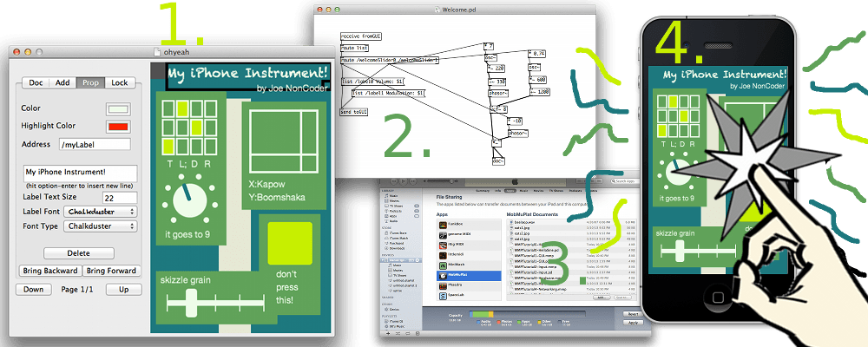This screenshot has width=868, height=347.
Task: Click the Address field containing /myLabel
Action: click(95, 145)
